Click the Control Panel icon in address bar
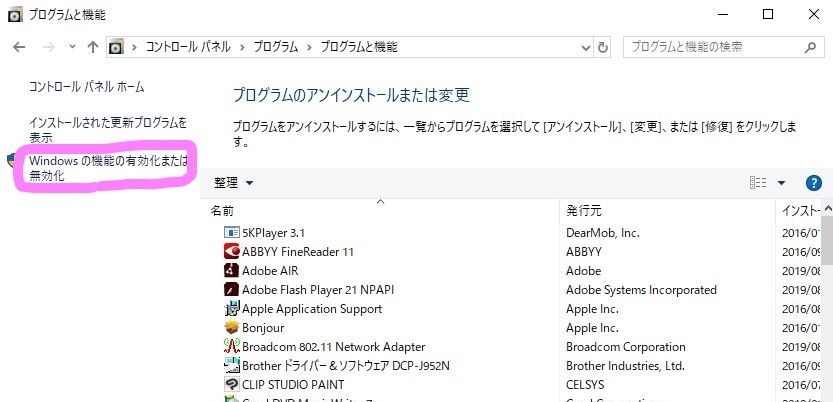 click(116, 47)
